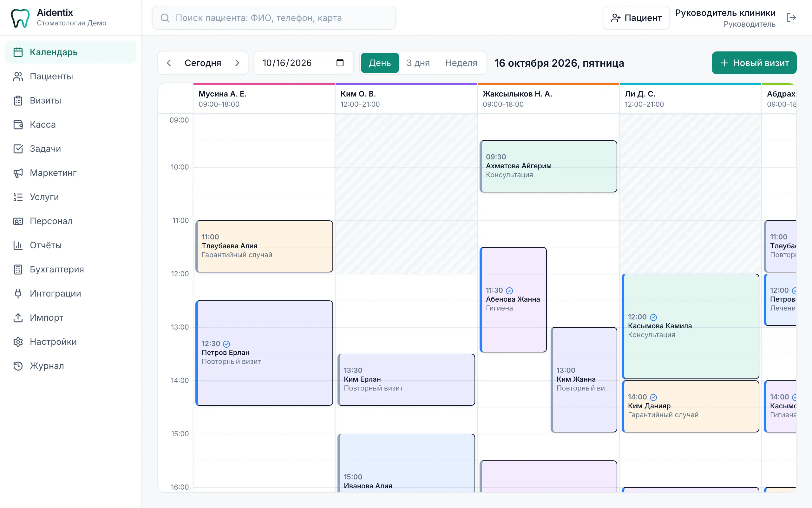This screenshot has width=812, height=508.
Task: Open Тлеубаева Алия Гарантийный случай visit
Action: click(264, 246)
